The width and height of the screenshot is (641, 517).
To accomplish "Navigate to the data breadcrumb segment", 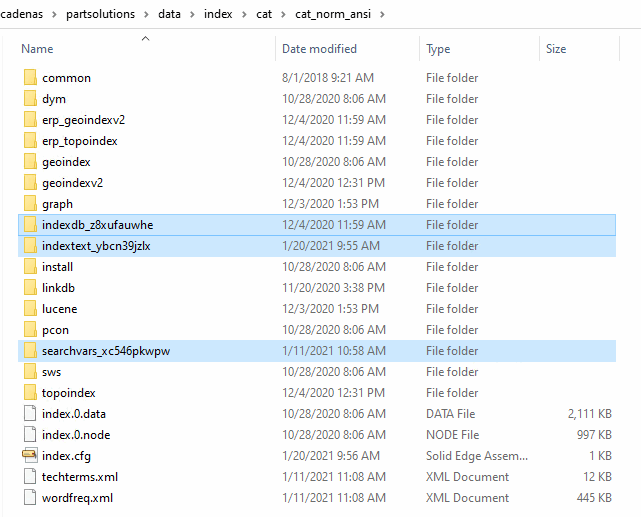I will pyautogui.click(x=169, y=15).
